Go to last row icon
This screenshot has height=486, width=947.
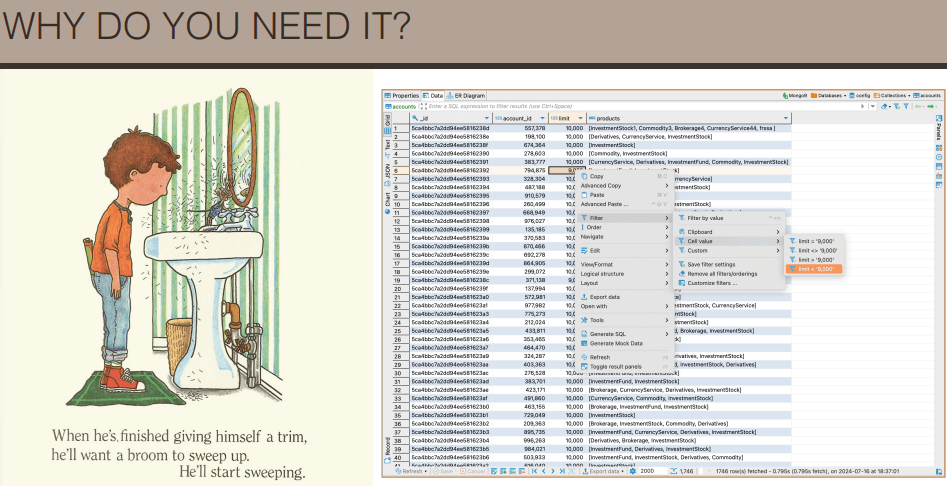pos(562,472)
